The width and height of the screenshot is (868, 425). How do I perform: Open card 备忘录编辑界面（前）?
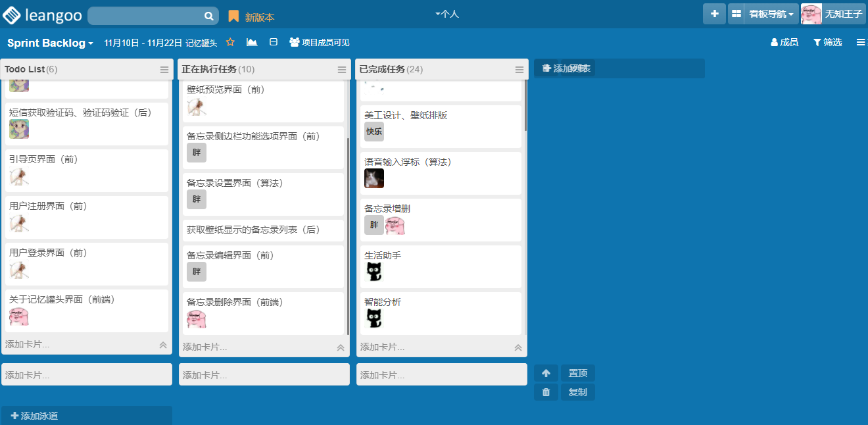tap(263, 266)
